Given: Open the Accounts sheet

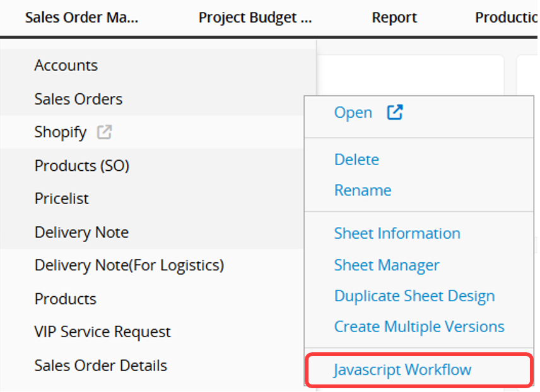Looking at the screenshot, I should pos(66,66).
